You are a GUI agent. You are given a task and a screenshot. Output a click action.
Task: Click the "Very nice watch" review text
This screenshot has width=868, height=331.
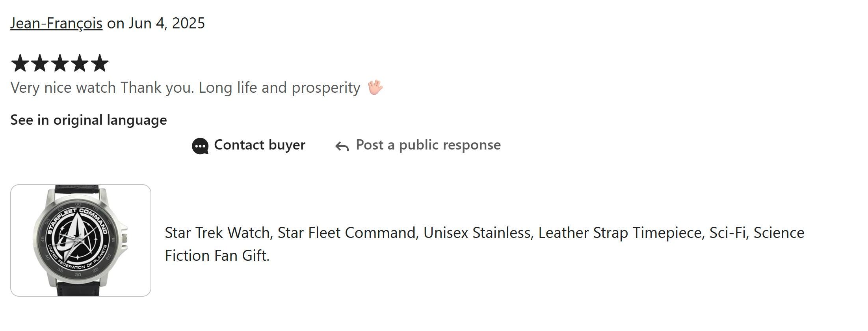[x=63, y=88]
